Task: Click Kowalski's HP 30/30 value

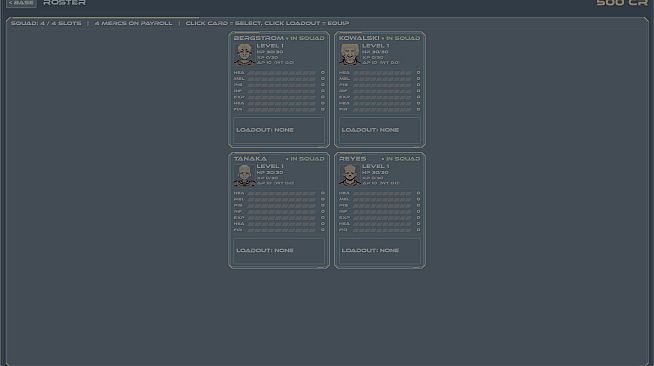Action: click(375, 52)
